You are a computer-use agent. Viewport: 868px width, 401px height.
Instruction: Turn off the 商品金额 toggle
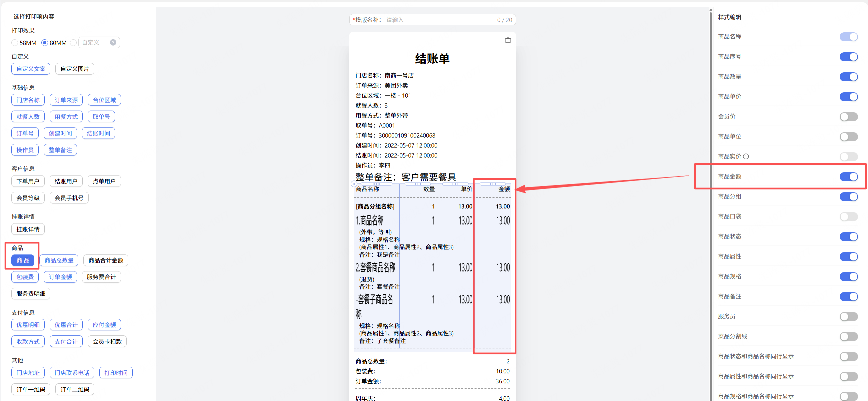(x=848, y=177)
